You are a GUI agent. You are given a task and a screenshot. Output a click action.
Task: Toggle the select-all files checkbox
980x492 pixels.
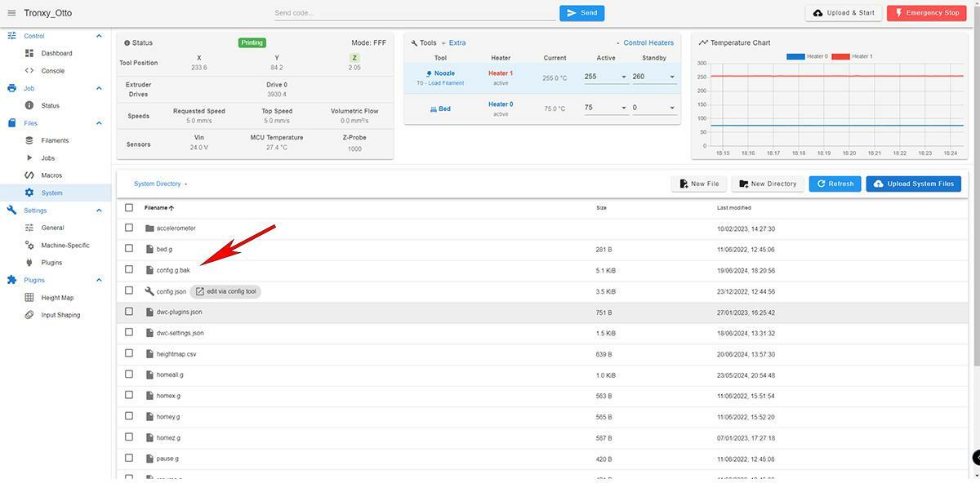tap(129, 207)
